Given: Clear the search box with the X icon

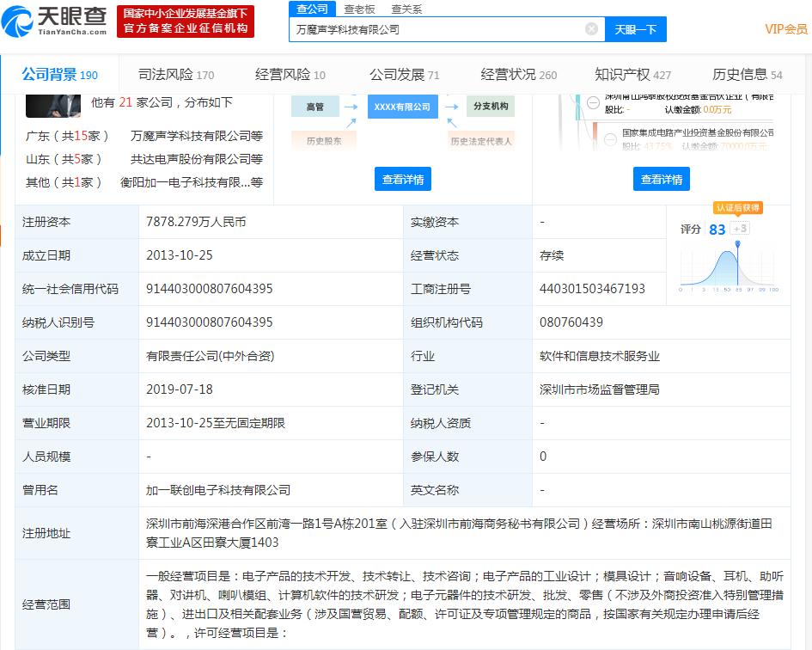Looking at the screenshot, I should click(x=591, y=29).
